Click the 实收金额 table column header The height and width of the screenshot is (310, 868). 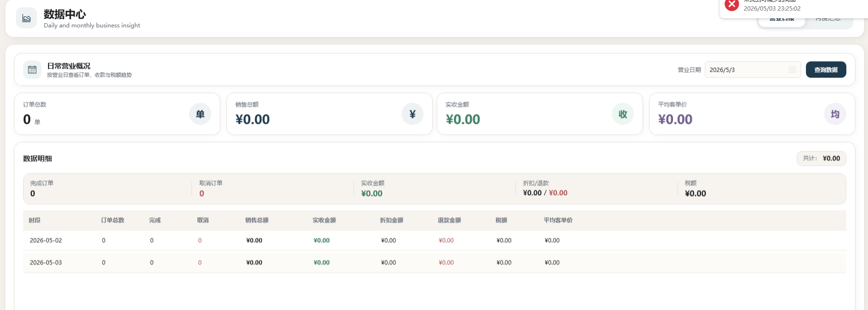point(324,220)
